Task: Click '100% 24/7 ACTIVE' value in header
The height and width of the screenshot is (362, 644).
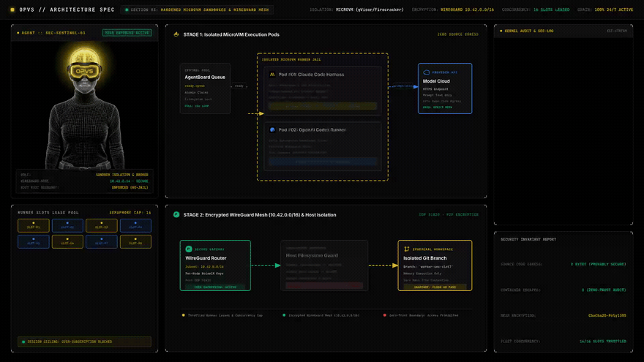Action: [x=613, y=10]
